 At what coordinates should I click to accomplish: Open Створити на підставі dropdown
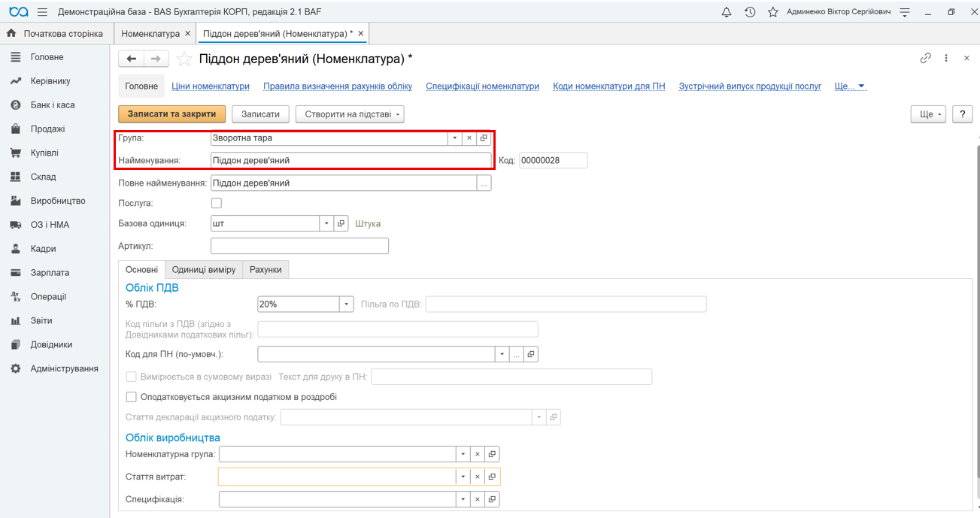(350, 114)
